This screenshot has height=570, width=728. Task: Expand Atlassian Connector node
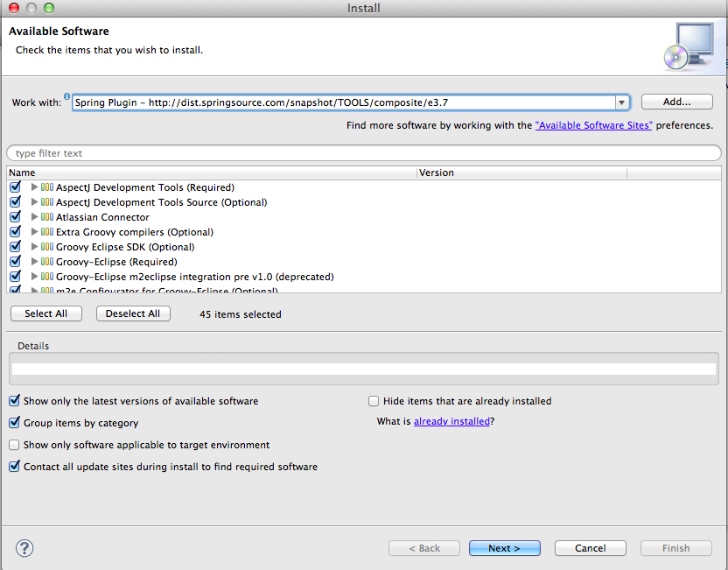click(x=34, y=217)
